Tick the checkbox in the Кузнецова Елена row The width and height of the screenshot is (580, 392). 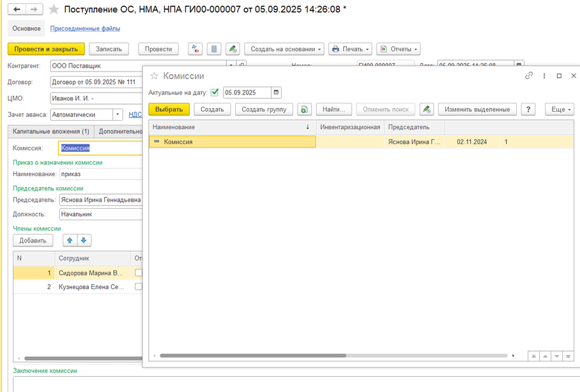(x=139, y=287)
